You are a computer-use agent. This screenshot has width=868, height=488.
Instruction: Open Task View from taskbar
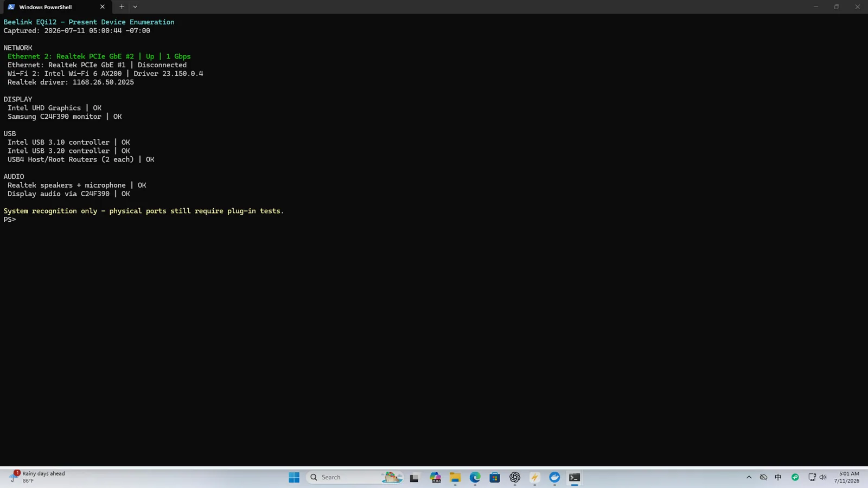click(414, 478)
